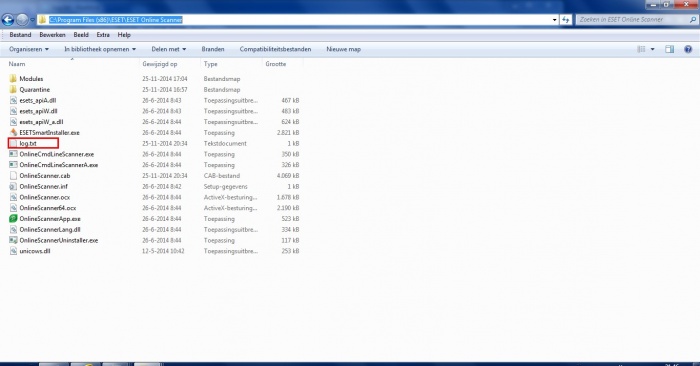Click the green OnlineScannerApp.exe icon

(13, 219)
